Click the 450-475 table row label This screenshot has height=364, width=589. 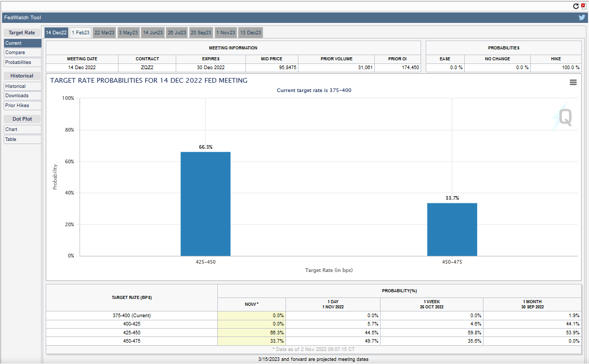point(132,341)
